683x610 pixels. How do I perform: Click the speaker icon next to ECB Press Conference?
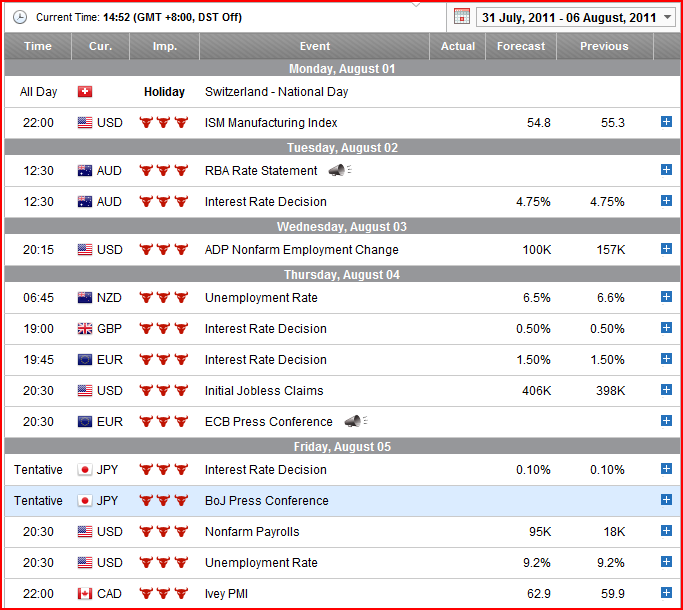pos(356,421)
